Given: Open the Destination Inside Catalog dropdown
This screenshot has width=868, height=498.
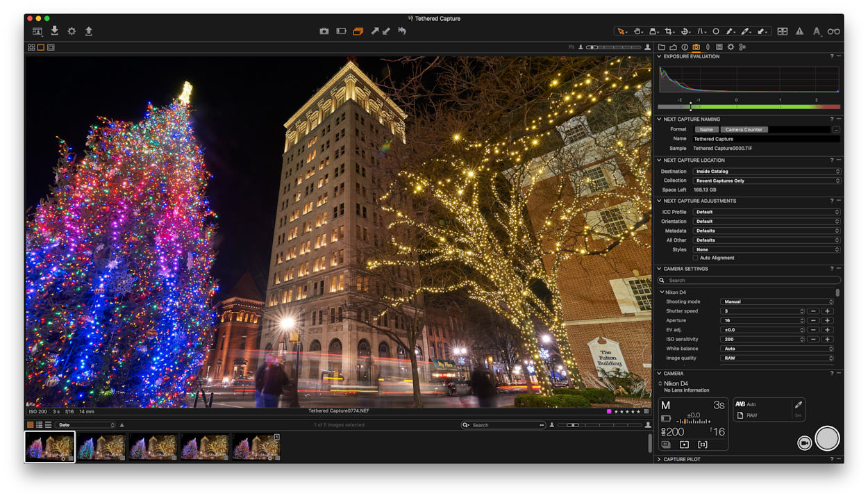Looking at the screenshot, I should pyautogui.click(x=767, y=171).
